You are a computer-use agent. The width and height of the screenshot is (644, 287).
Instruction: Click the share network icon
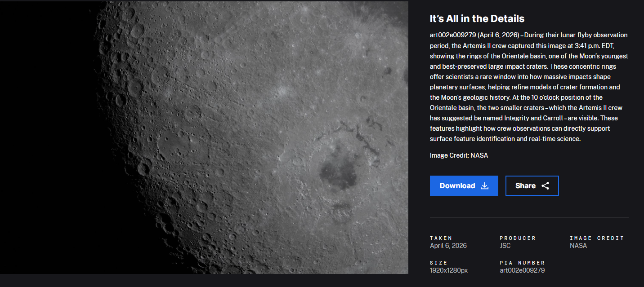click(x=545, y=186)
